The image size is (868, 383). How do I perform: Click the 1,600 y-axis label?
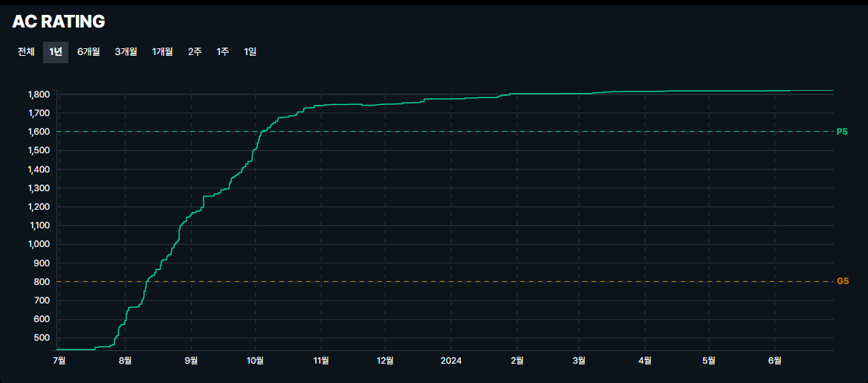click(x=39, y=132)
